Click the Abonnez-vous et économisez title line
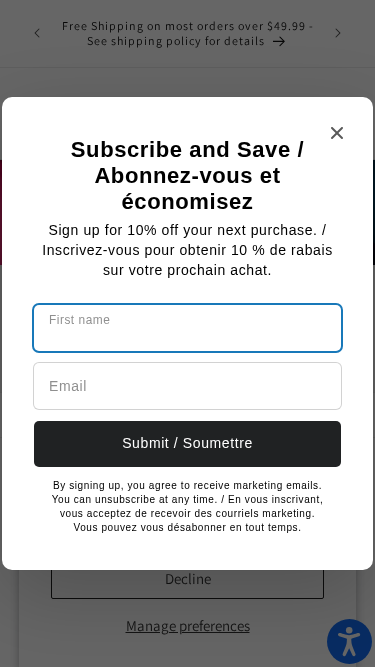Image resolution: width=375 pixels, height=667 pixels. [x=188, y=188]
